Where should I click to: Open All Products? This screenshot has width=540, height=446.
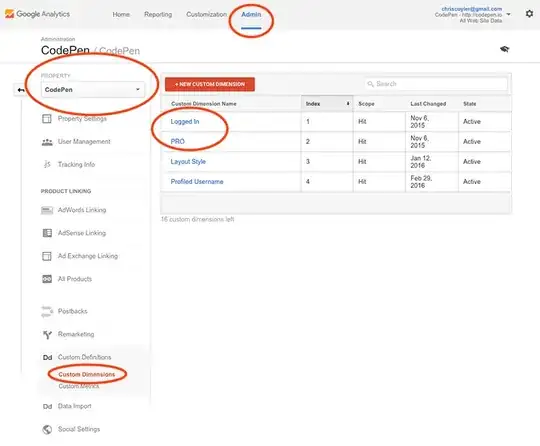pos(75,279)
